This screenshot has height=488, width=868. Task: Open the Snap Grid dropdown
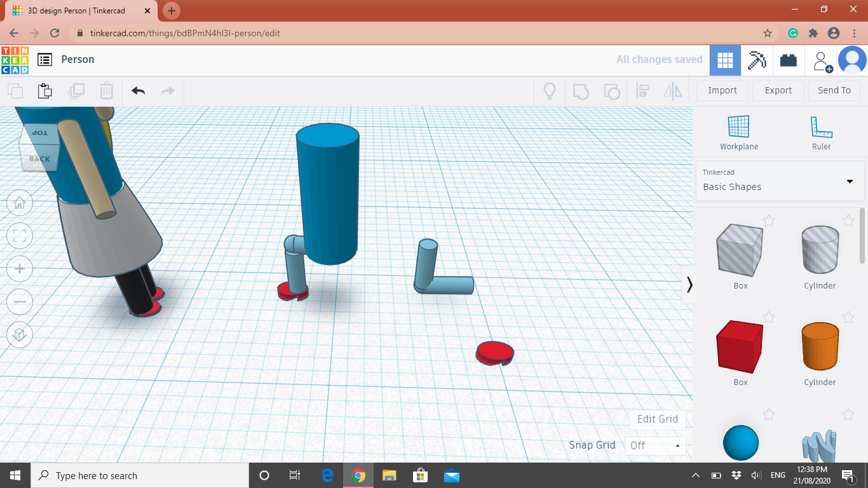654,445
